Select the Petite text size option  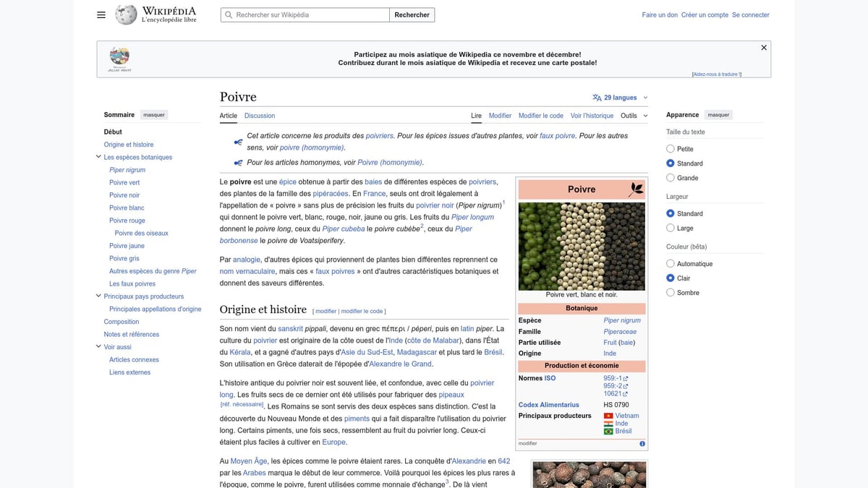[x=670, y=149]
